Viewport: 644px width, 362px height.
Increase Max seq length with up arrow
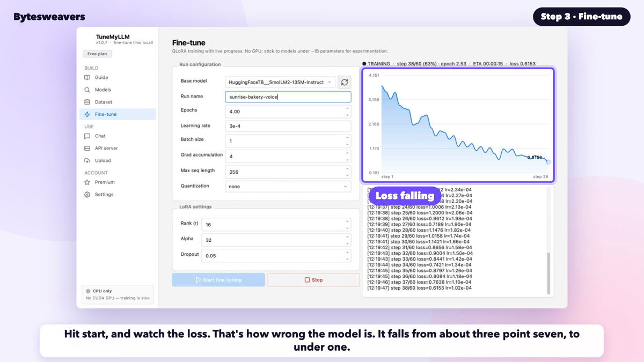[347, 169]
